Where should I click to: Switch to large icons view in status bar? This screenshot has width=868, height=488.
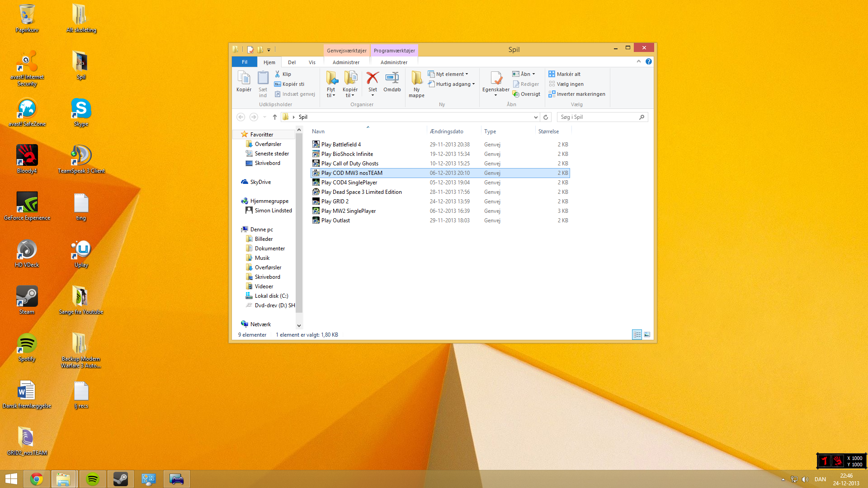647,335
